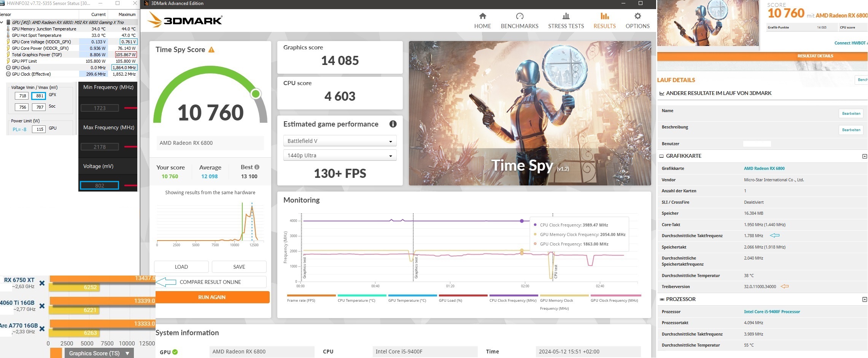868x358 pixels.
Task: Click COMPARE RESULT ONLINE
Action: (x=210, y=282)
